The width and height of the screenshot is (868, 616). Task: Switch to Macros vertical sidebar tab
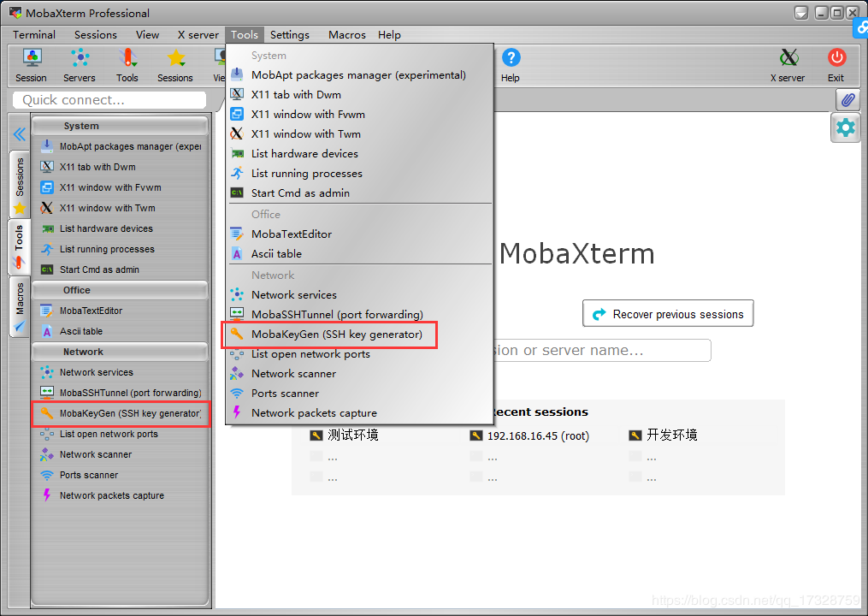pos(20,306)
